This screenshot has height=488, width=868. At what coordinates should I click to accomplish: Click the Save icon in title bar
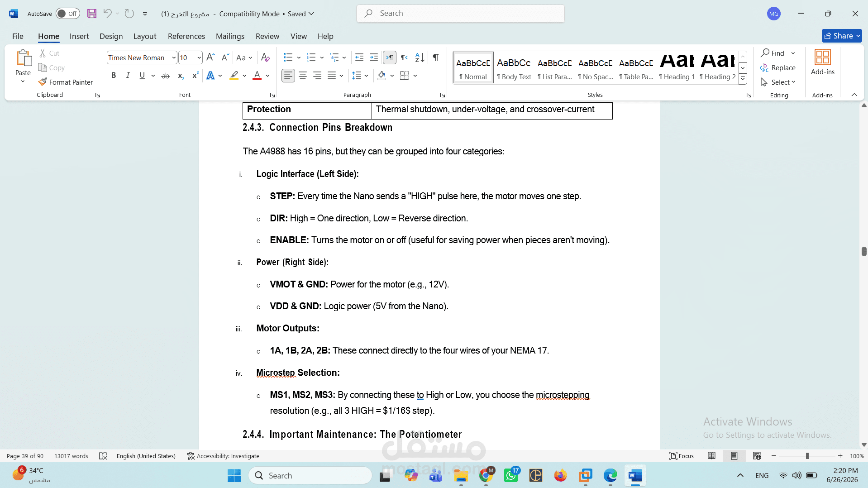click(92, 14)
